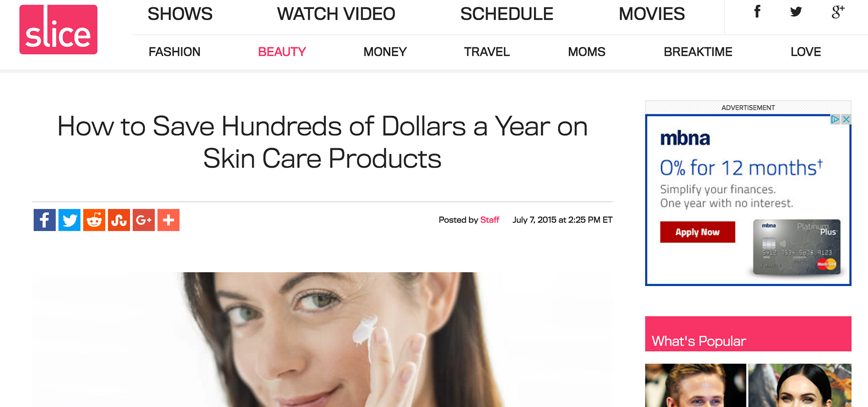The height and width of the screenshot is (407, 868).
Task: Open the Schedule page
Action: [x=507, y=14]
